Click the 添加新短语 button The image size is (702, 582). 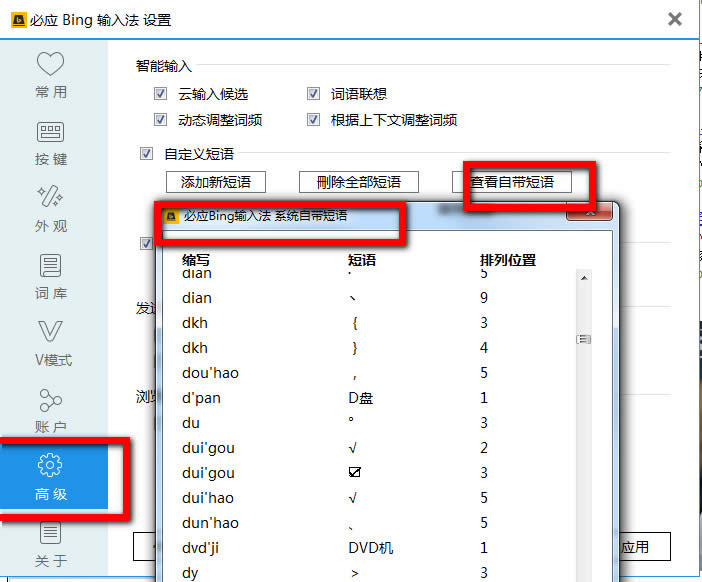[x=216, y=182]
